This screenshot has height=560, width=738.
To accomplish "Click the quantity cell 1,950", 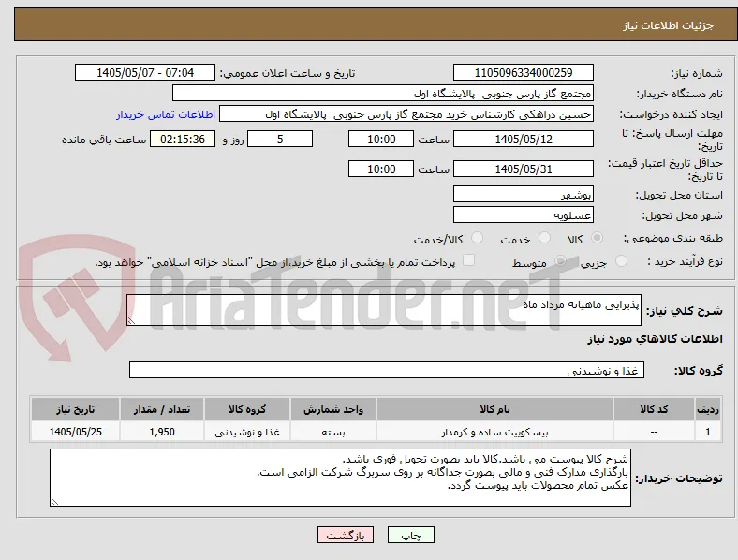I will (x=162, y=432).
